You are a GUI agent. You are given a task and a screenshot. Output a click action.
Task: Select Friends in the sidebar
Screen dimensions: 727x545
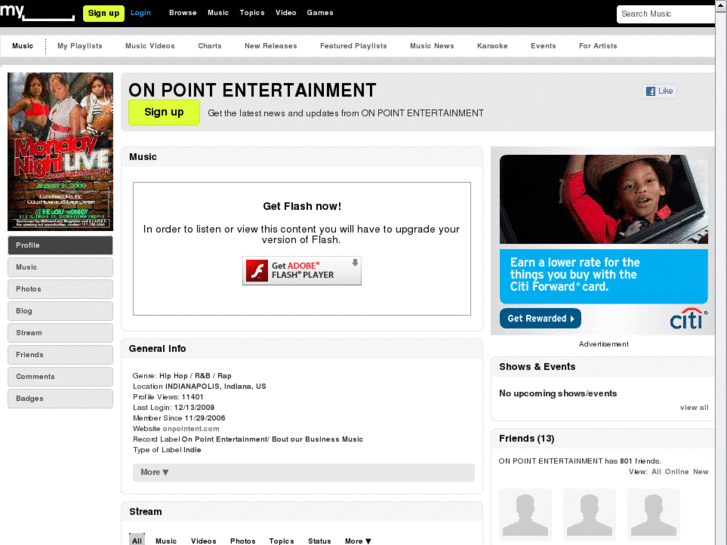click(60, 354)
